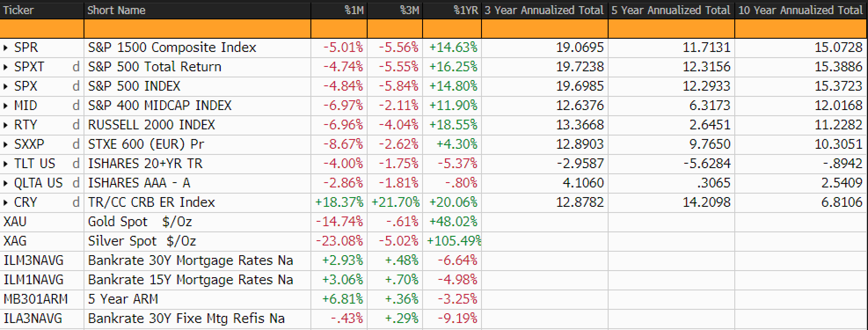Image resolution: width=868 pixels, height=330 pixels.
Task: Click the 'd' indicator beside SPX
Action: point(76,86)
